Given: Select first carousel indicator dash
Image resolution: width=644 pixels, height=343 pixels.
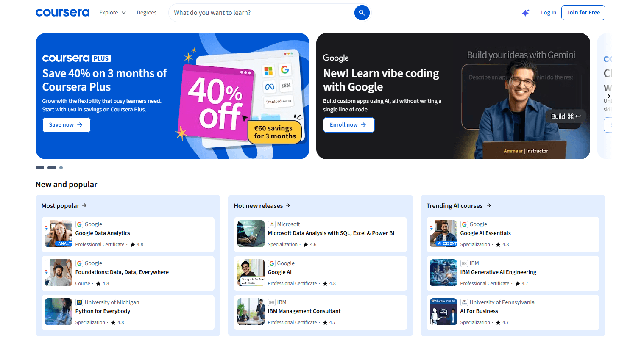Looking at the screenshot, I should pos(40,168).
